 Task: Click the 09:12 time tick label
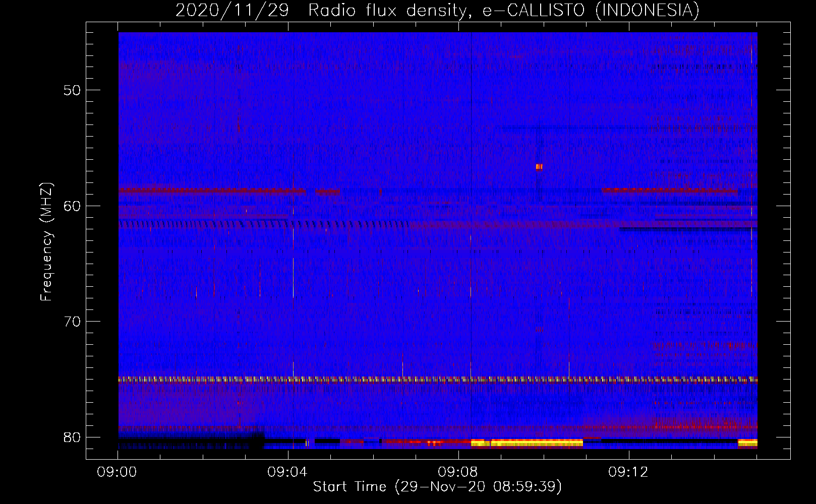(628, 472)
